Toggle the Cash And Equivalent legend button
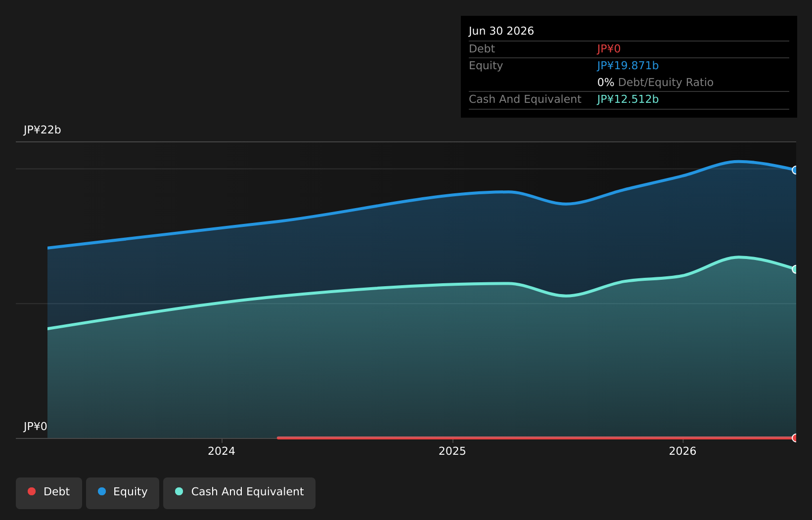This screenshot has width=812, height=520. click(x=239, y=493)
